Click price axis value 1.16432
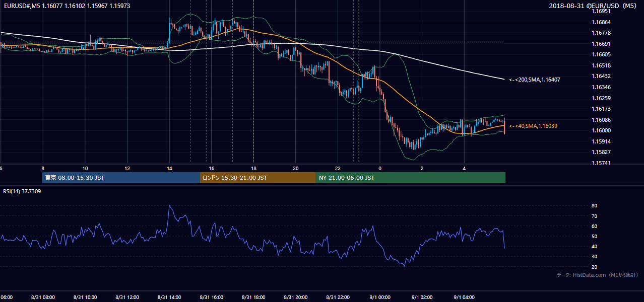644x302 pixels. (x=601, y=76)
